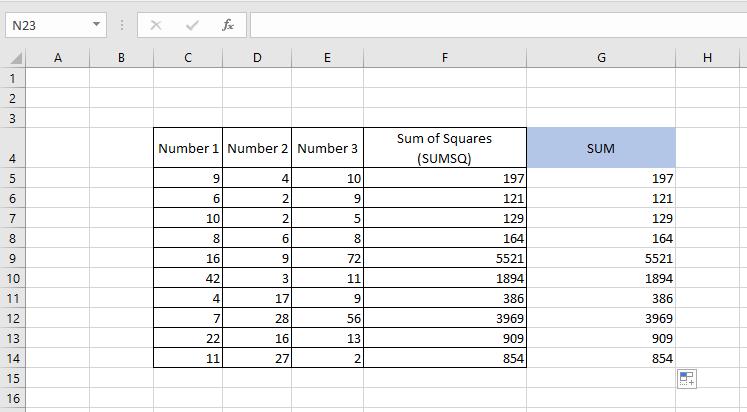The width and height of the screenshot is (747, 412).
Task: Select column B header
Action: pyautogui.click(x=121, y=58)
